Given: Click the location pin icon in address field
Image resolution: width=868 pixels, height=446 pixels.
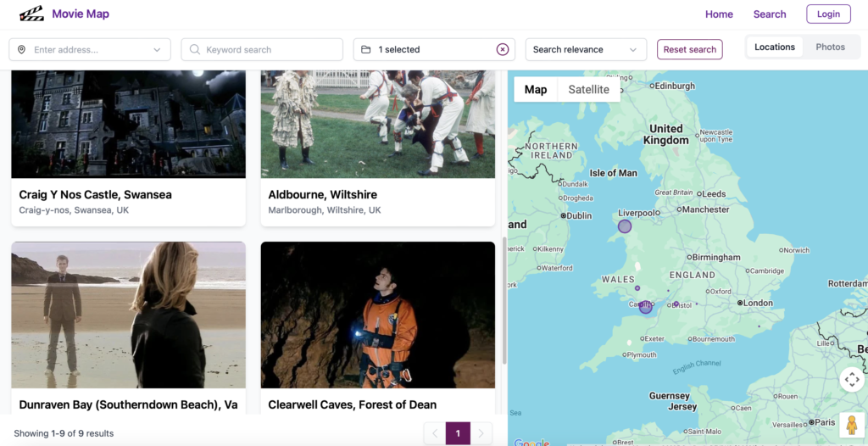Looking at the screenshot, I should 21,50.
